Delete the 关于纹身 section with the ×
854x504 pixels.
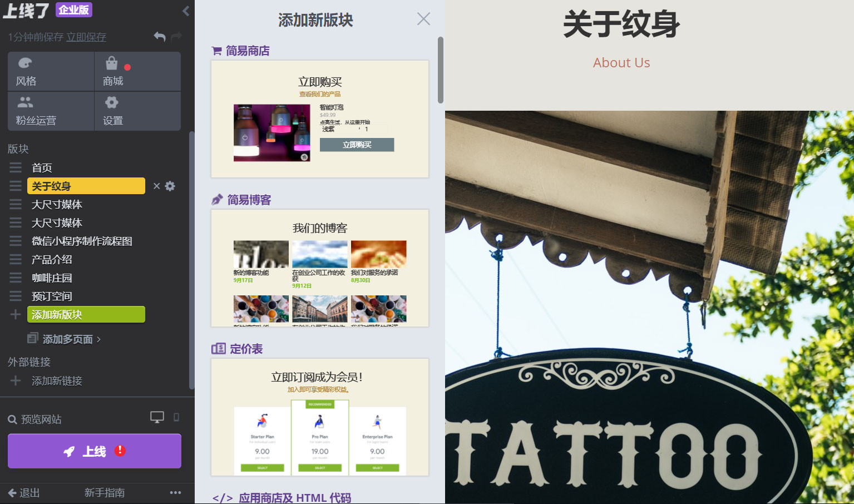156,186
